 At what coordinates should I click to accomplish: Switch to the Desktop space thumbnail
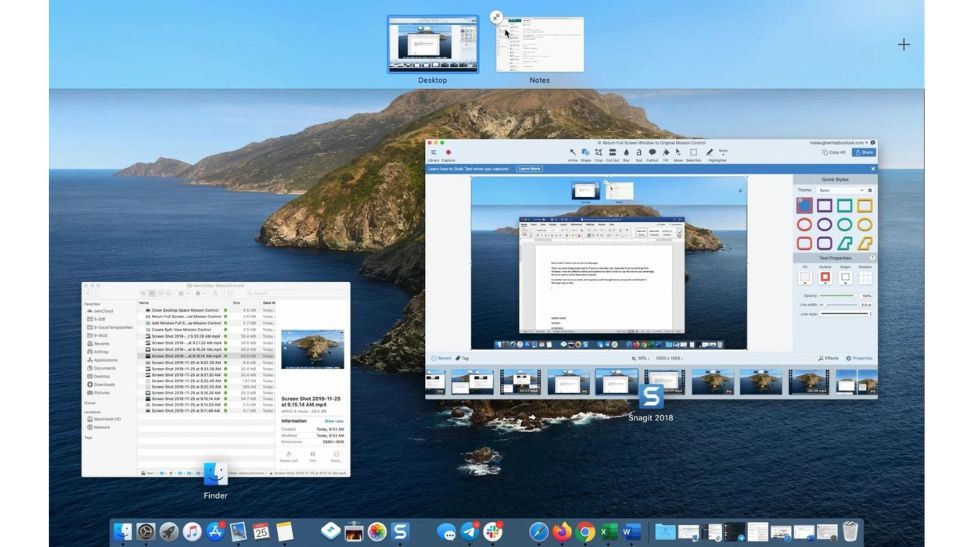pos(433,44)
